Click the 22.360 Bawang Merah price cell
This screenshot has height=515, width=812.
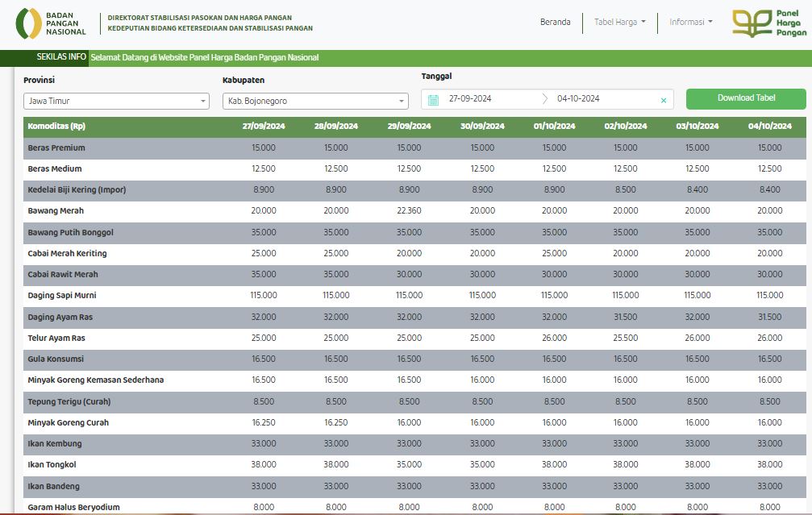click(x=409, y=211)
